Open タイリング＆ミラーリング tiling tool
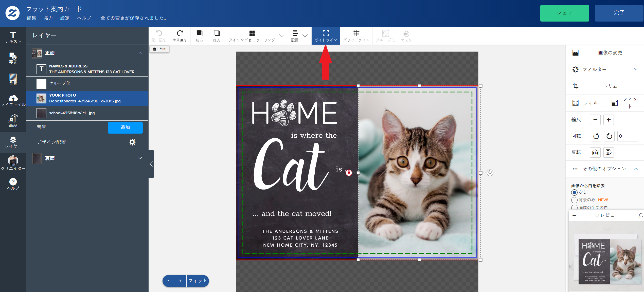644x292 pixels. (x=252, y=36)
